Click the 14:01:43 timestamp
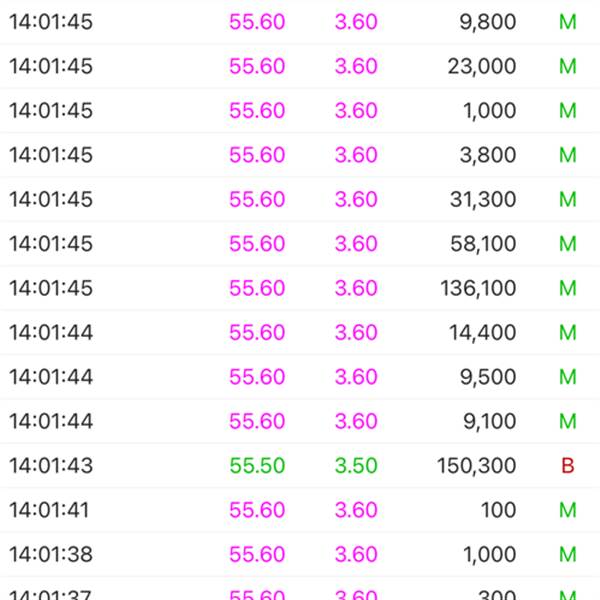 point(51,466)
